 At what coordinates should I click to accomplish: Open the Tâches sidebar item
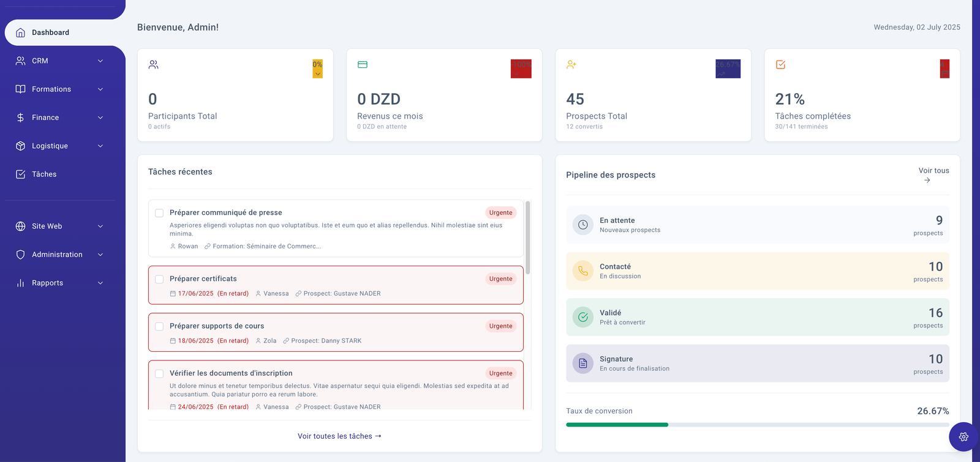pyautogui.click(x=44, y=174)
